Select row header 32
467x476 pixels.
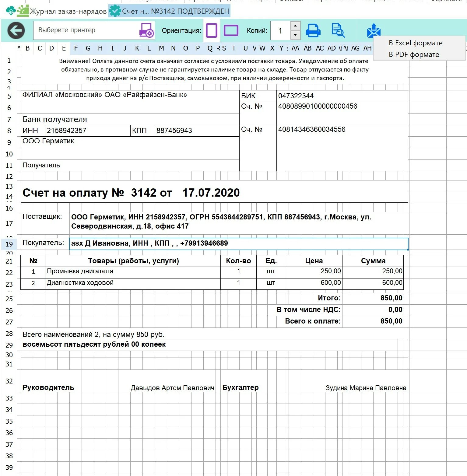coord(9,381)
